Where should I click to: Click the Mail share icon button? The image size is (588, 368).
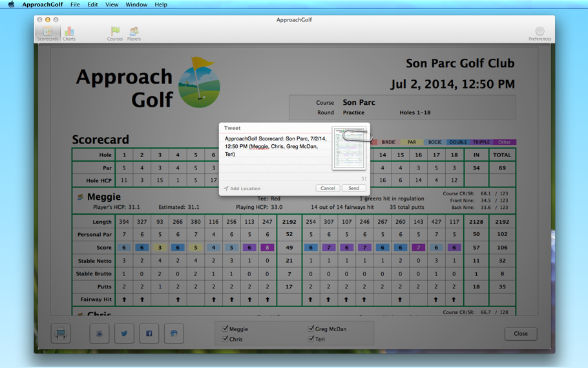(x=100, y=334)
